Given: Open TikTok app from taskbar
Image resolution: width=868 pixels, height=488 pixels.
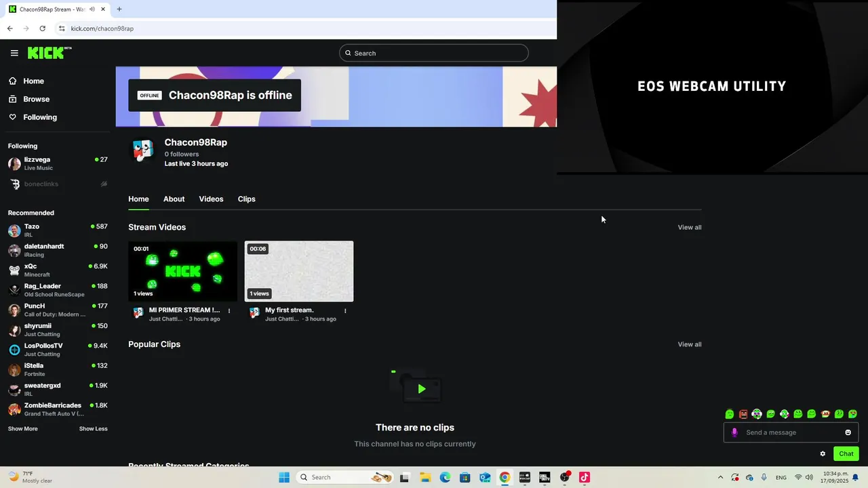Looking at the screenshot, I should [x=585, y=478].
